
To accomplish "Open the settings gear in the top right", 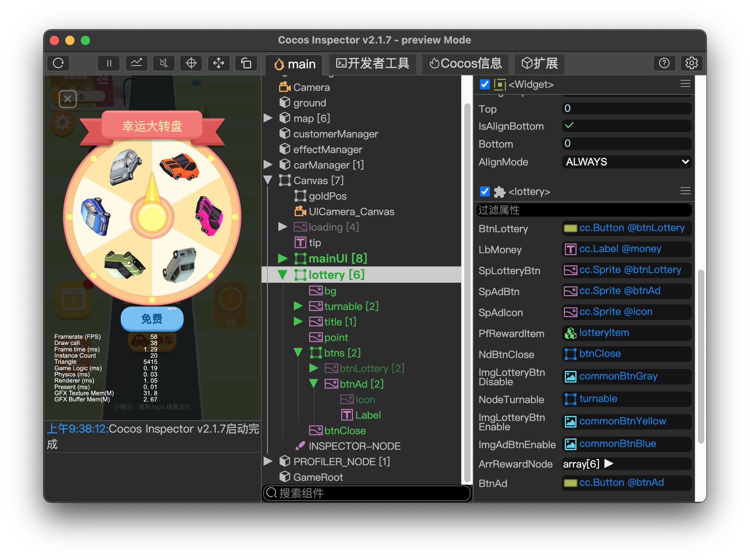I will coord(691,63).
